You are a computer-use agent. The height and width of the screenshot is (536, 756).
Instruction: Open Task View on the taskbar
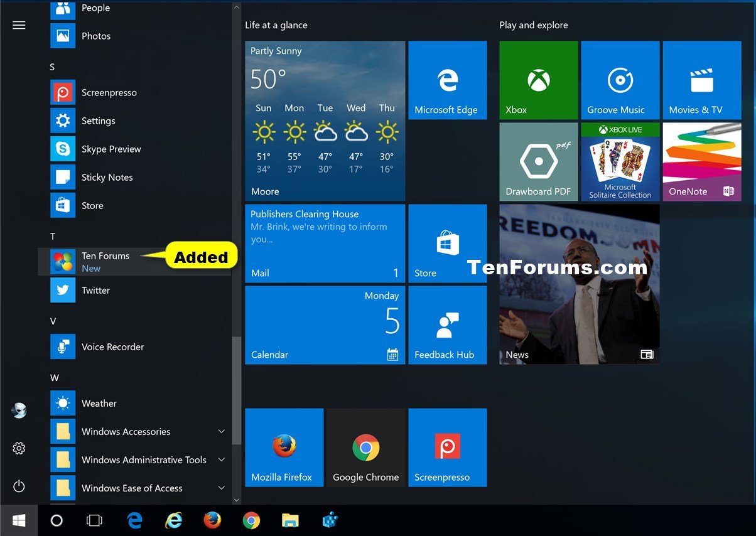tap(94, 520)
